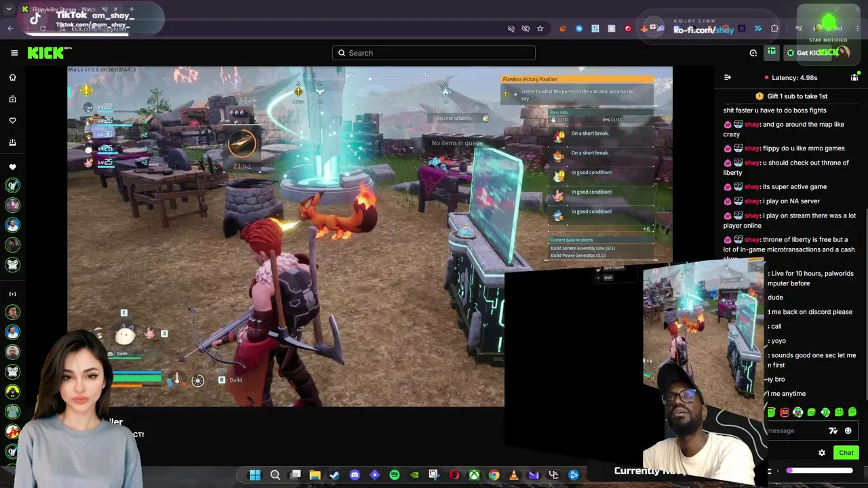
Task: Open Home in the Kick sidebar
Action: pos(12,77)
